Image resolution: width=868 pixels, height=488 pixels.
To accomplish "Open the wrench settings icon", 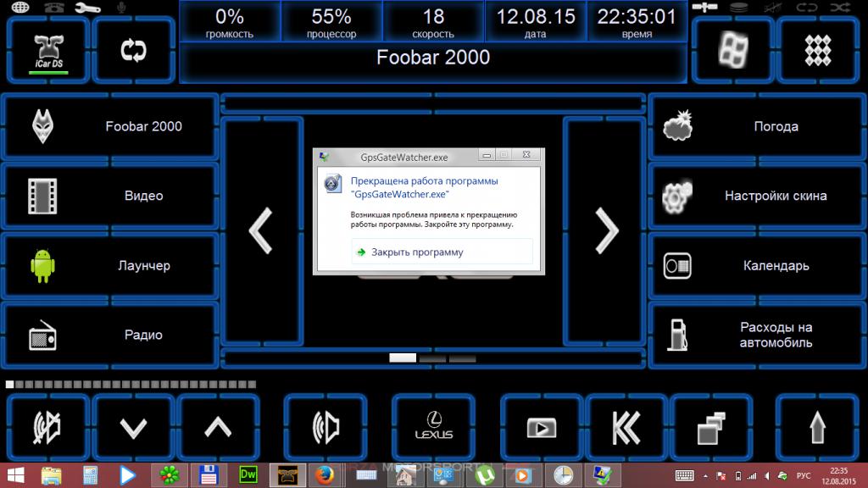I will pos(87,8).
